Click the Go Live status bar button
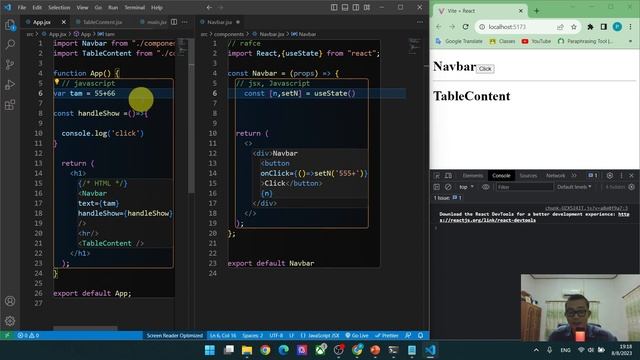Image resolution: width=640 pixels, height=360 pixels. point(357,336)
